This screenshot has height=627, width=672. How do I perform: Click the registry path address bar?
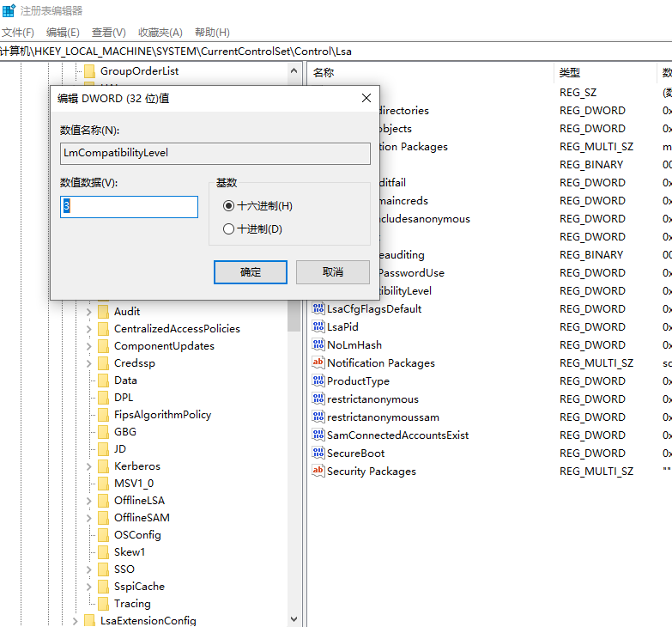coord(336,52)
